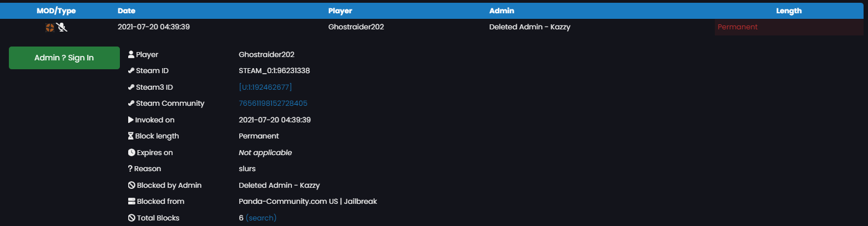This screenshot has height=226, width=868.
Task: Click the hourglass icon beside Block length
Action: (131, 136)
